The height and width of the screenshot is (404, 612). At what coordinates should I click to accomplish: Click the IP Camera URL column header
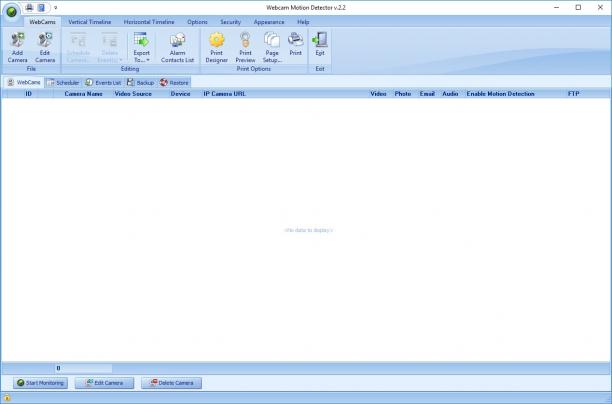tap(224, 94)
